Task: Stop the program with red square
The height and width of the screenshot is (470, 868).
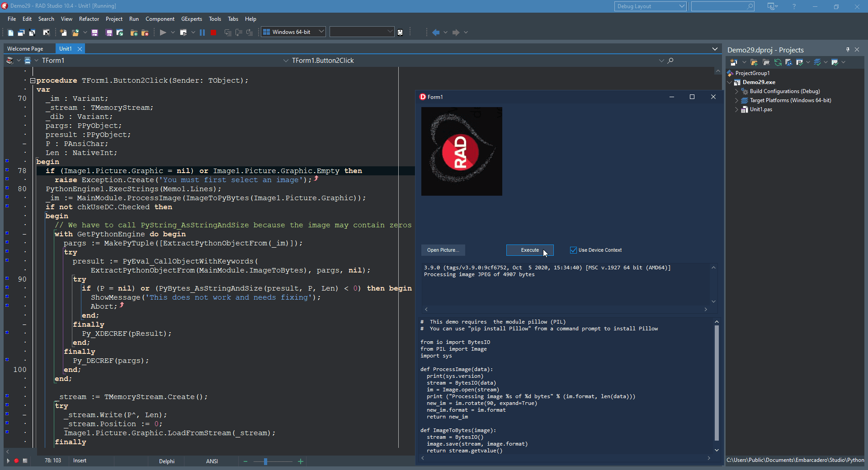Action: click(213, 33)
